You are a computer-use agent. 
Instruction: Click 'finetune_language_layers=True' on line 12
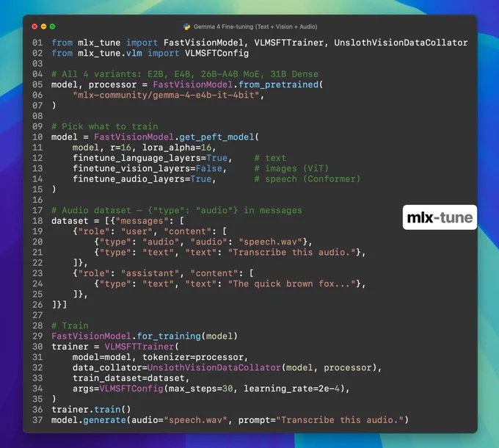tap(150, 158)
